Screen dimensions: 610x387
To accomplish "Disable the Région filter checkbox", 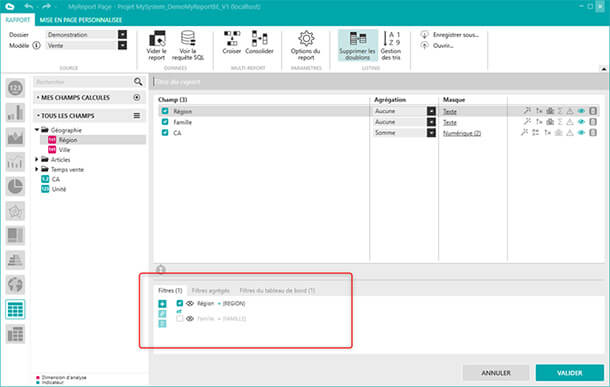I will pos(179,303).
